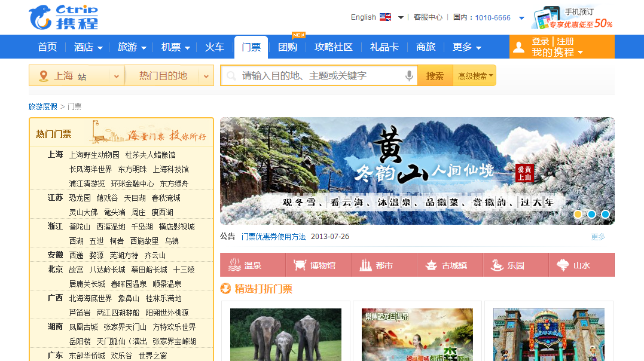
Task: Click the microphone voice search icon
Action: click(409, 76)
